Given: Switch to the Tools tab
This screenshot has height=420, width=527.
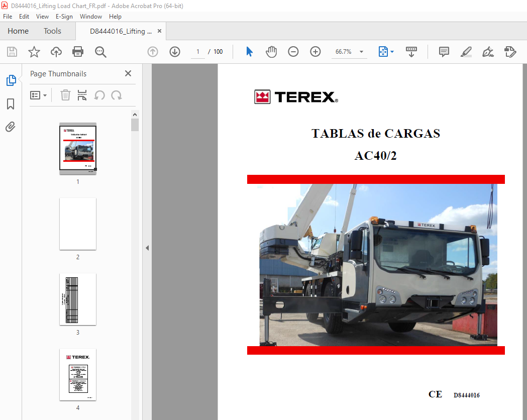Looking at the screenshot, I should pyautogui.click(x=52, y=31).
